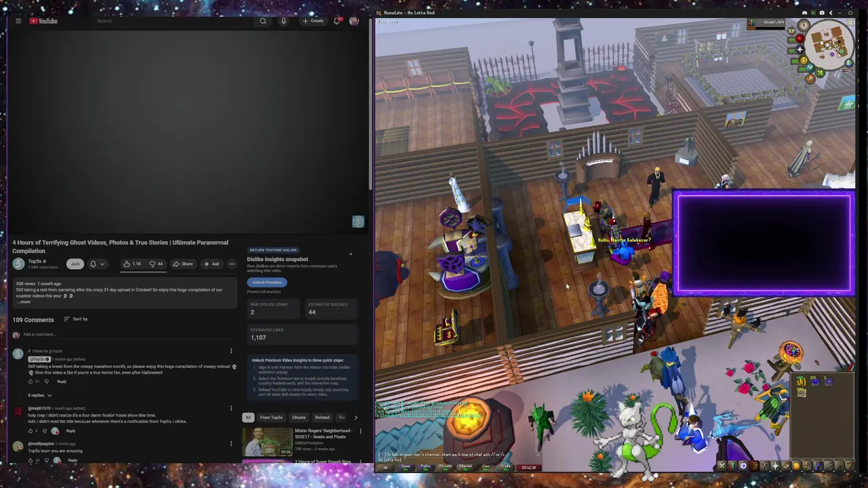Like the pinned Top5s comment
Viewport: 868px width, 488px height.
[31, 382]
